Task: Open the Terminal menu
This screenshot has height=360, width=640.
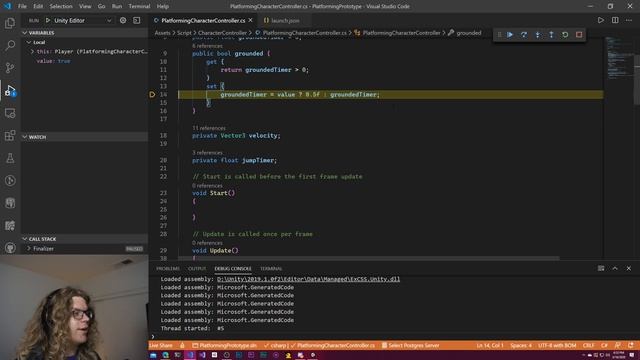Action: 139,6
